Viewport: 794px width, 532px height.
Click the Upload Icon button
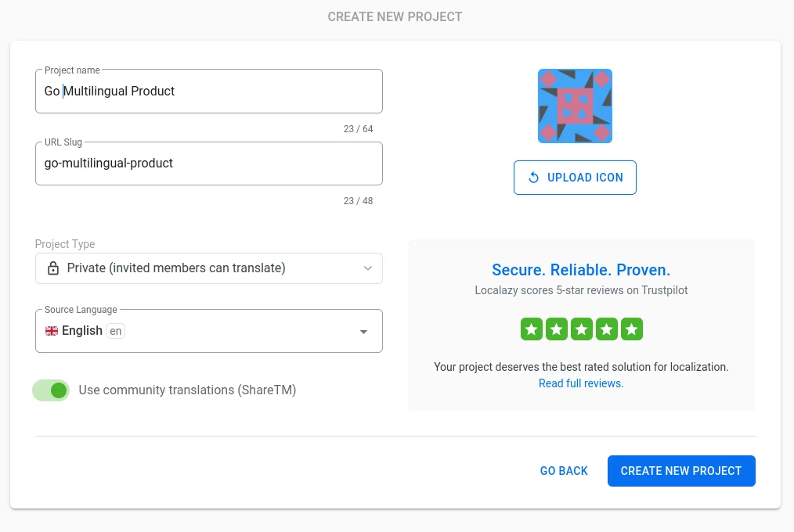(575, 178)
